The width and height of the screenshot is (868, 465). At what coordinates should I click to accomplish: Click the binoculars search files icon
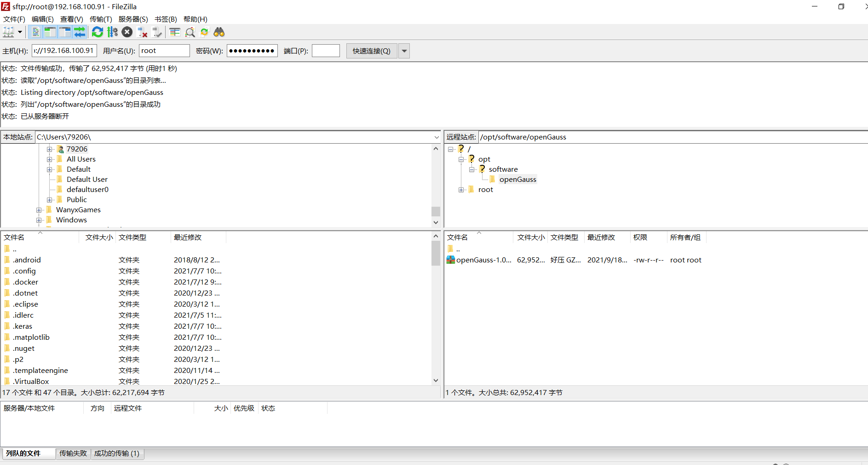[219, 32]
